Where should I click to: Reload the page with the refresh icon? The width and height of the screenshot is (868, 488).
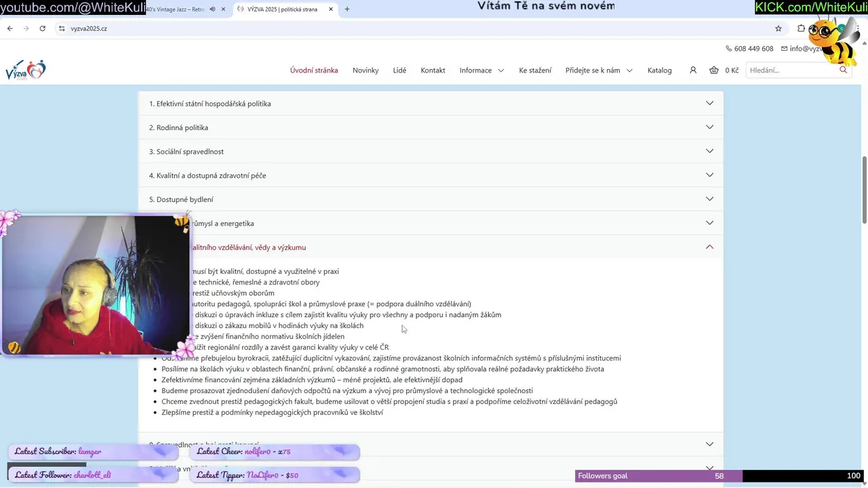click(43, 28)
